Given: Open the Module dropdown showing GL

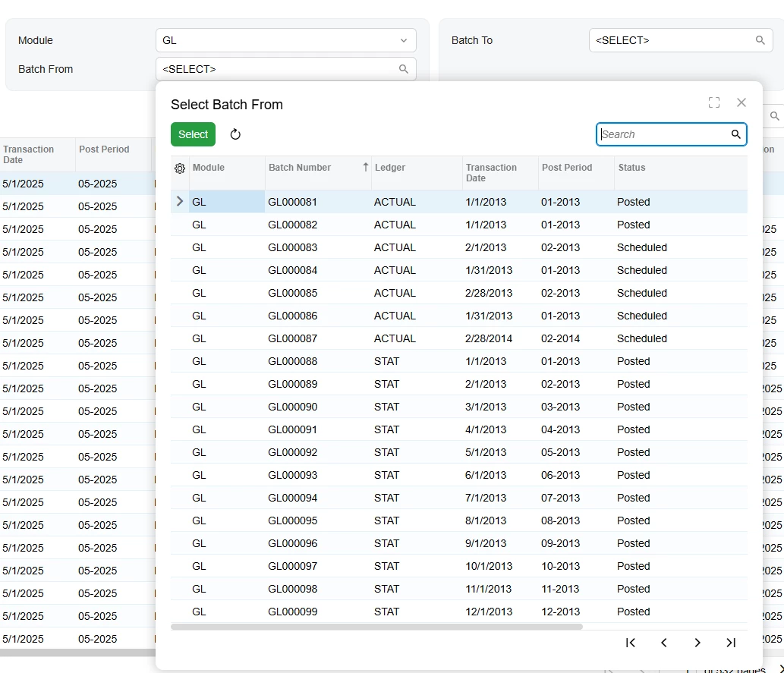Looking at the screenshot, I should [x=286, y=40].
